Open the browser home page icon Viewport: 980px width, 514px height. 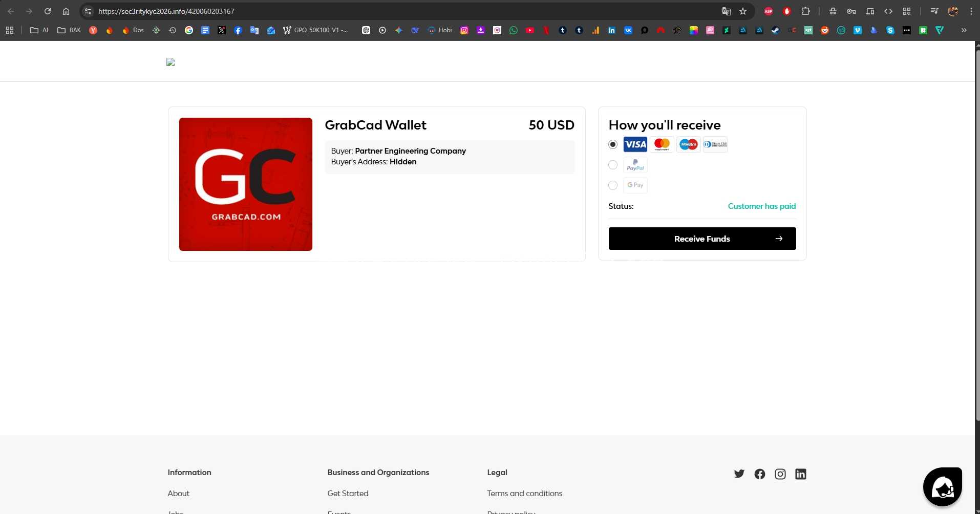click(66, 11)
